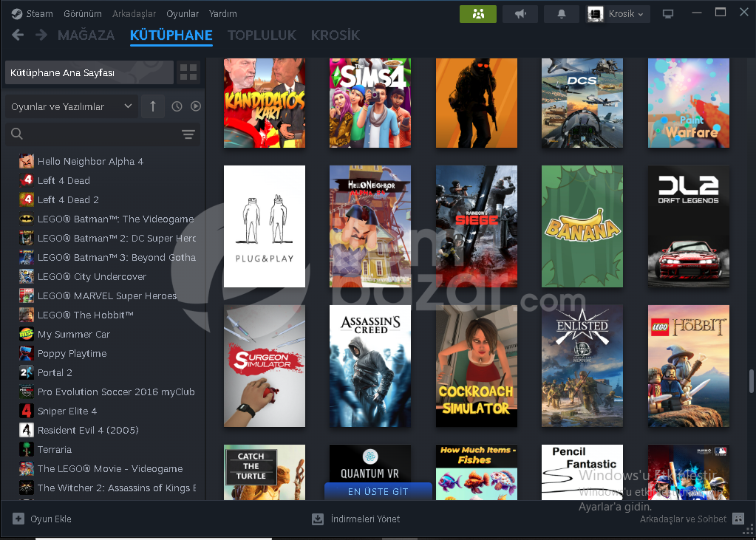Open the Yardım menu
The width and height of the screenshot is (756, 540).
222,13
